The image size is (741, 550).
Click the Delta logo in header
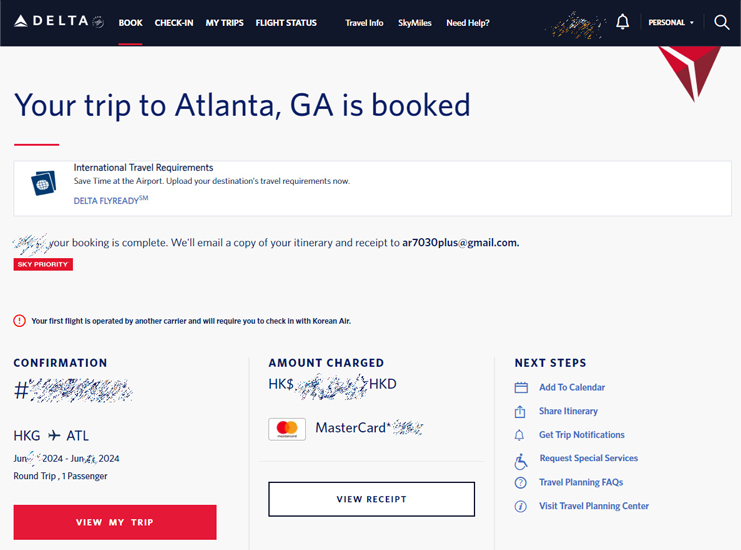[59, 21]
